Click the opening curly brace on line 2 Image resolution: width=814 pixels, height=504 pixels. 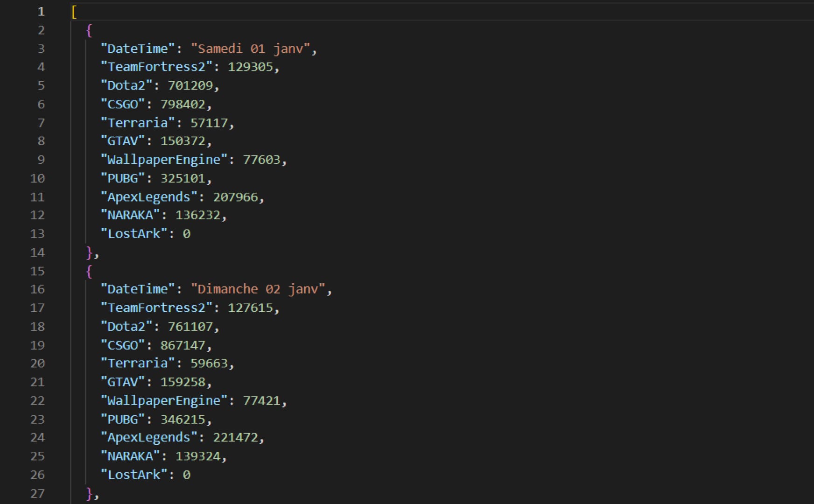pos(89,30)
